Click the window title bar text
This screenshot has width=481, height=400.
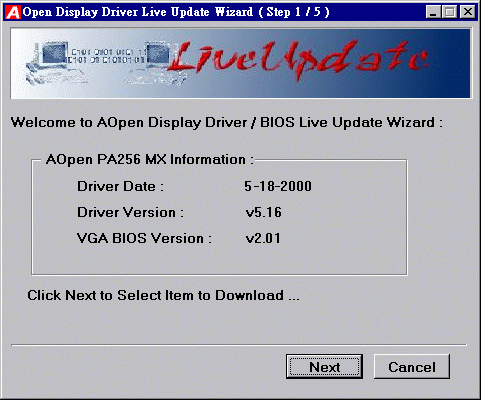tap(176, 12)
